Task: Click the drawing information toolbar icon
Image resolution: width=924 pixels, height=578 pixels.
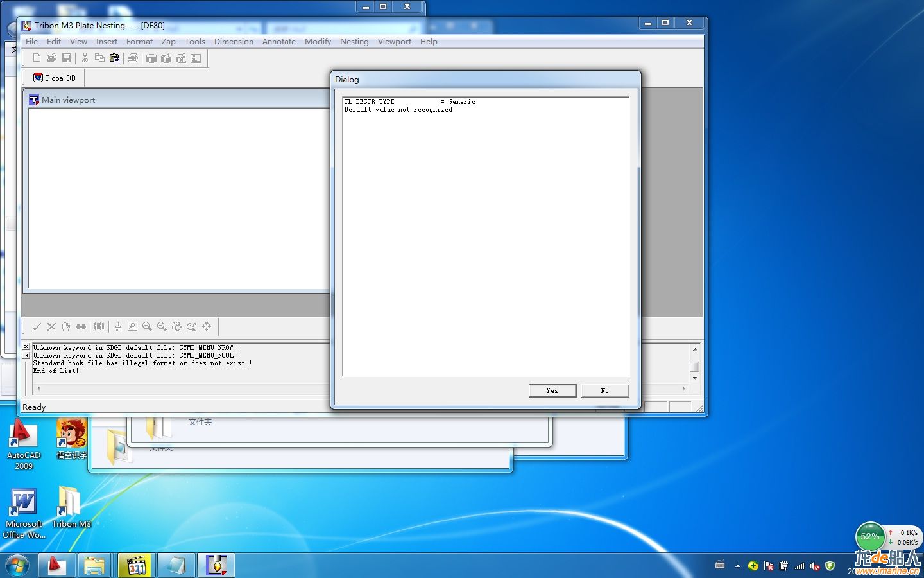Action: (x=196, y=58)
